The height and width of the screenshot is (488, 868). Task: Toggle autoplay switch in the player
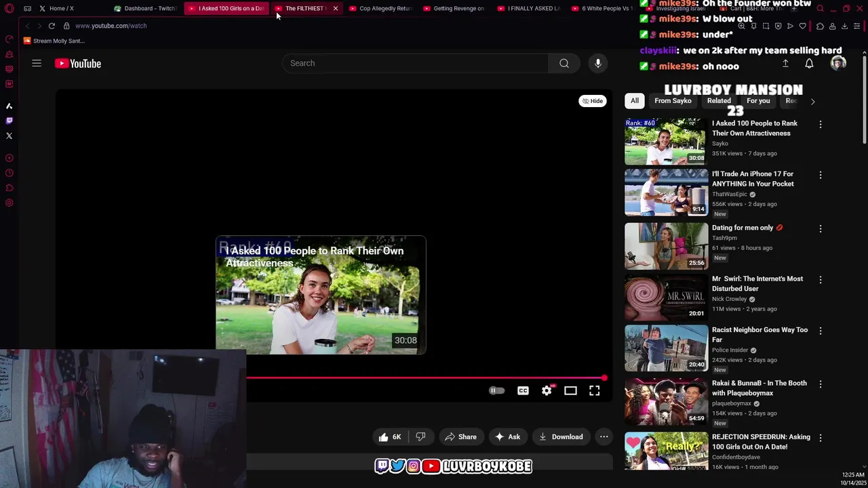pyautogui.click(x=496, y=390)
